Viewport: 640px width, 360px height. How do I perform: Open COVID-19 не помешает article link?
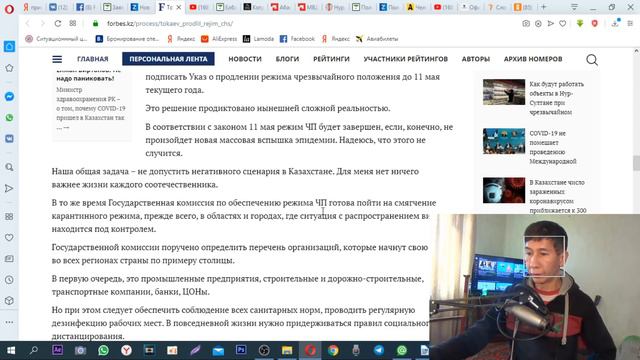pyautogui.click(x=553, y=147)
